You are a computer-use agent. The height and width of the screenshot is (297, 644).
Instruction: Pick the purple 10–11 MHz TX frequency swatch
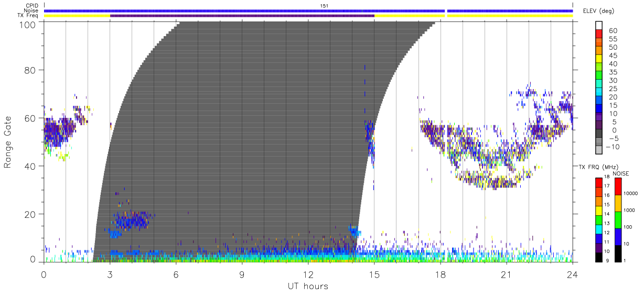click(x=599, y=248)
